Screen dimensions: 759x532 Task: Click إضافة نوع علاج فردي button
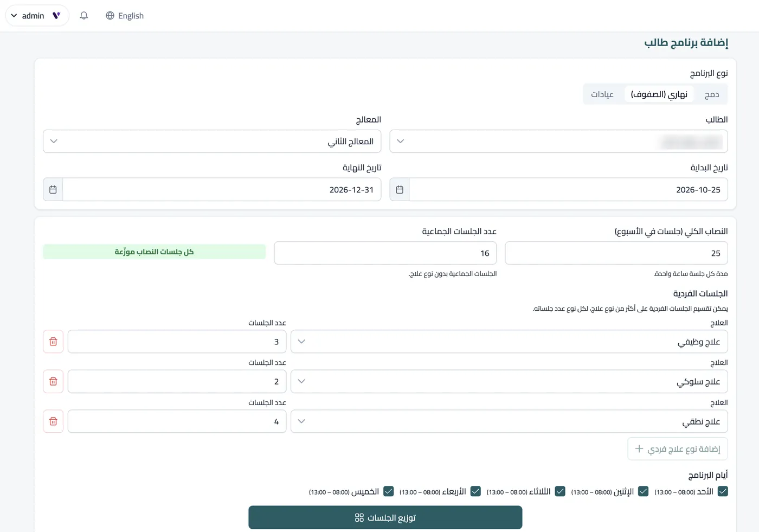pos(678,448)
